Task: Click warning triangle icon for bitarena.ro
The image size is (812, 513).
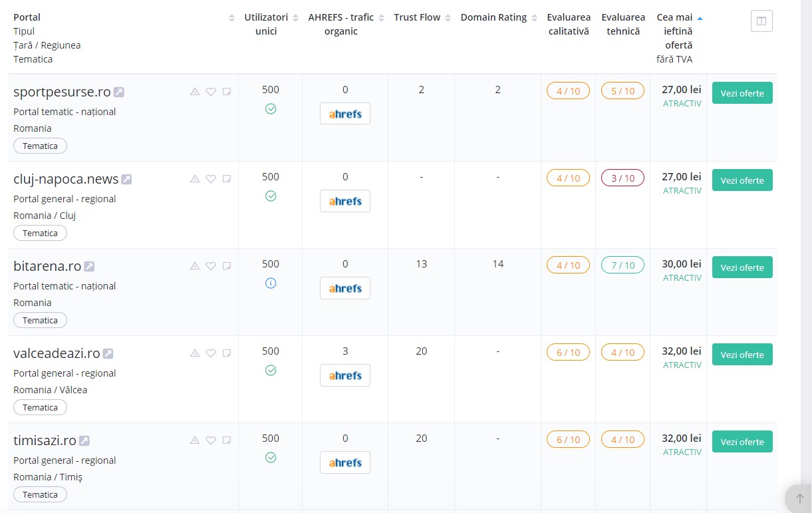Action: click(x=195, y=266)
